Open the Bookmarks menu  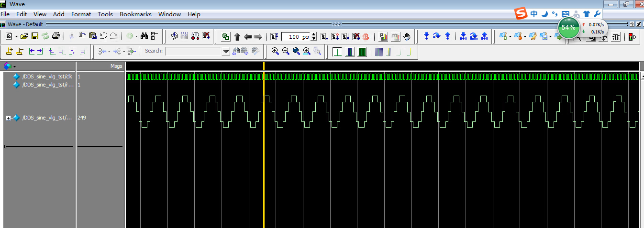[x=135, y=14]
